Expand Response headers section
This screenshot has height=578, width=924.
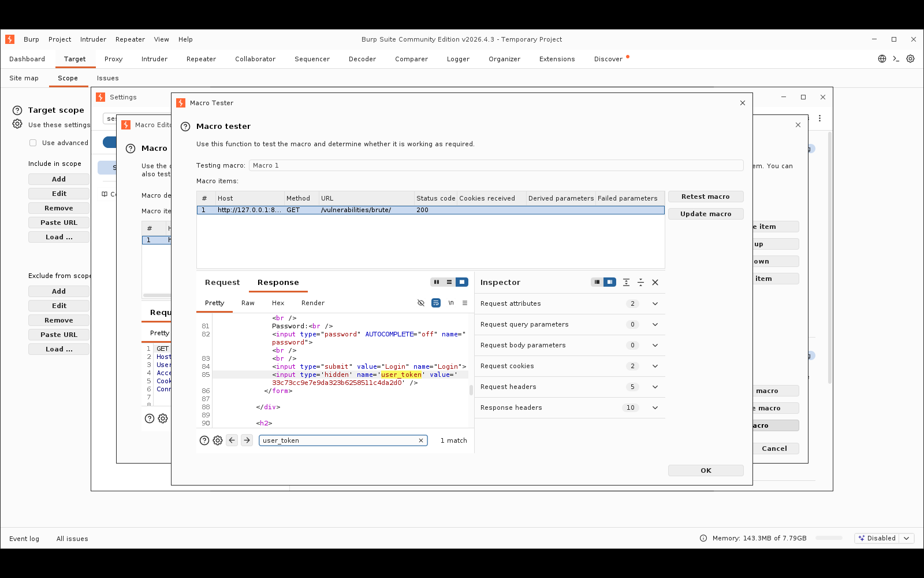point(655,408)
